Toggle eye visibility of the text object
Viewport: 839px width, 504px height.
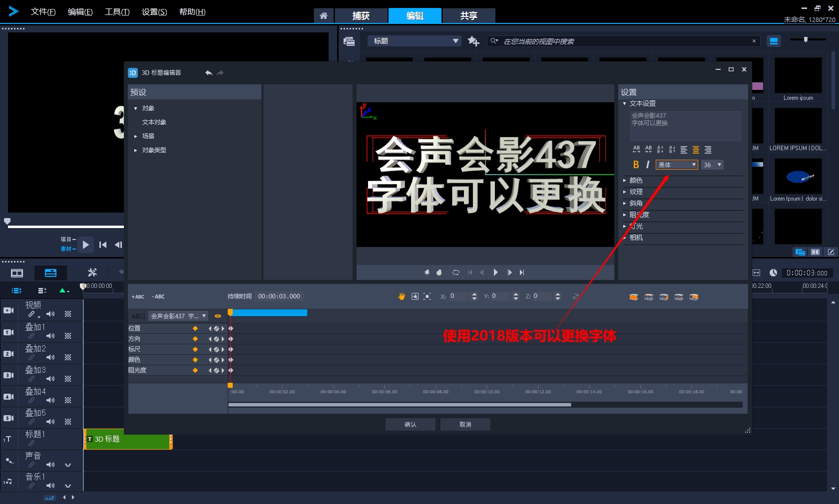tap(218, 316)
